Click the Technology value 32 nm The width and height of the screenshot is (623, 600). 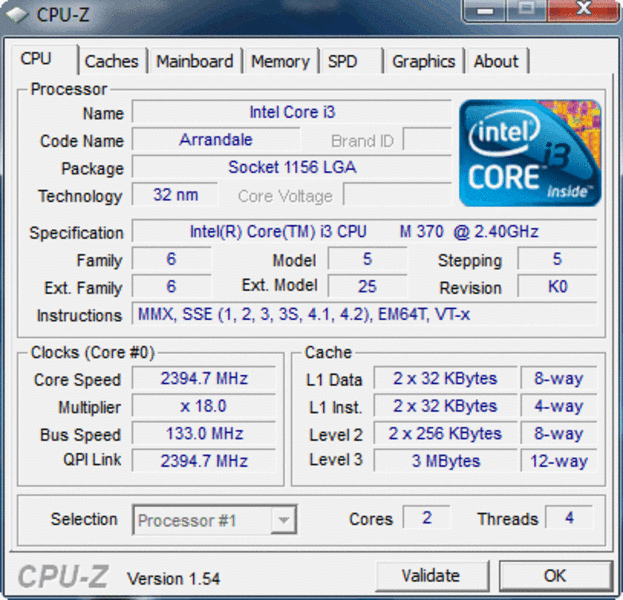click(175, 195)
